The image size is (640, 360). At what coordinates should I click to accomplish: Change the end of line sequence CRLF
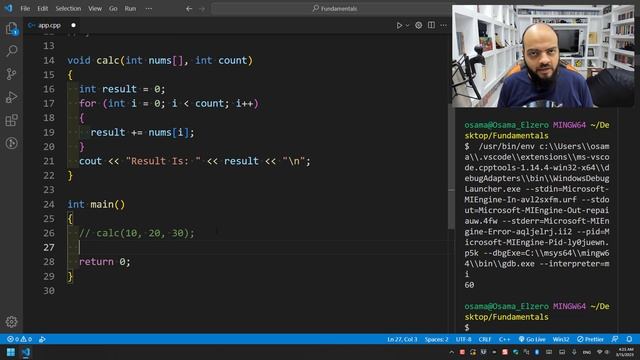pos(485,339)
